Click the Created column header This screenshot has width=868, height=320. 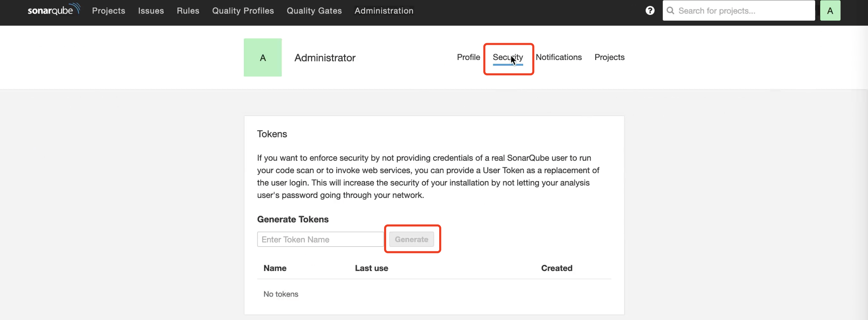pyautogui.click(x=556, y=268)
